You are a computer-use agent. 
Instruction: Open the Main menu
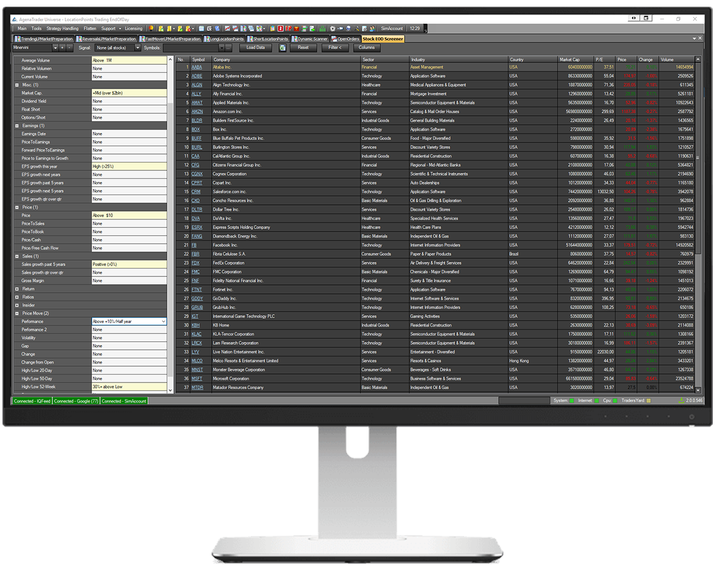(x=22, y=28)
